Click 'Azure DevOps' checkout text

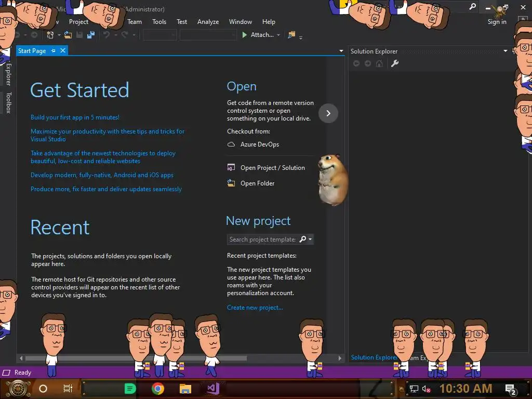260,144
